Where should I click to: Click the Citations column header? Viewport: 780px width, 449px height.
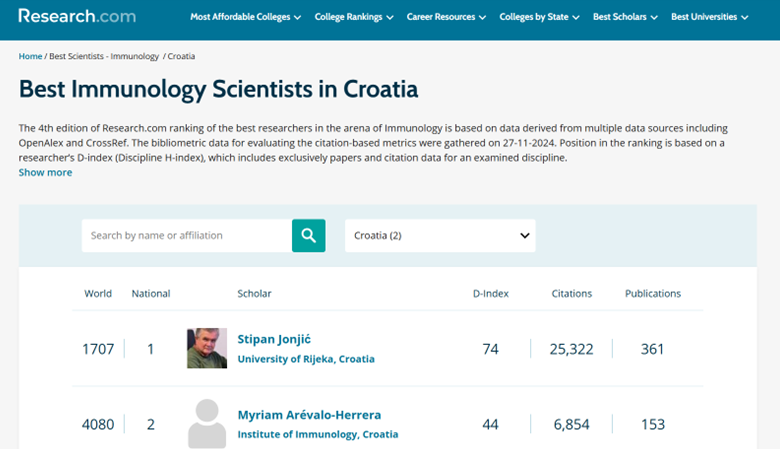pos(572,293)
